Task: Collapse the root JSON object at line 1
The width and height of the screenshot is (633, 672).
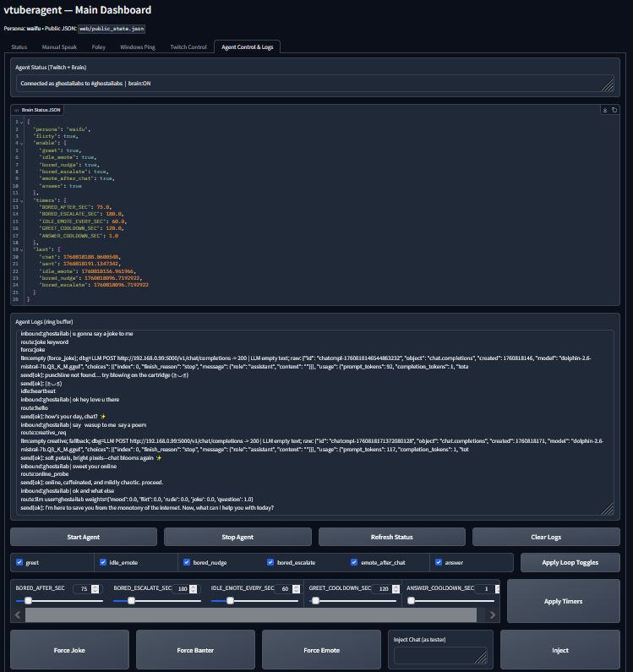Action: pyautogui.click(x=22, y=122)
